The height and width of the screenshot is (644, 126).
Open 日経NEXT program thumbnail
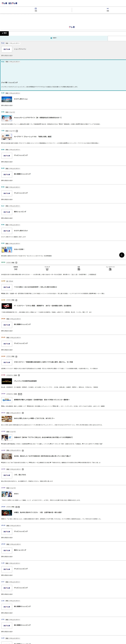coord(7,438)
